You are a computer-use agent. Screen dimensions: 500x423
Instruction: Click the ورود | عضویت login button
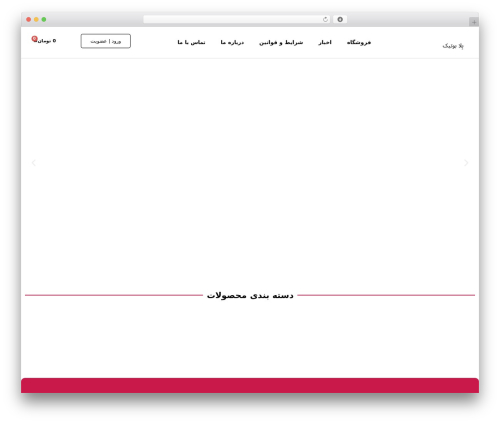(x=106, y=41)
